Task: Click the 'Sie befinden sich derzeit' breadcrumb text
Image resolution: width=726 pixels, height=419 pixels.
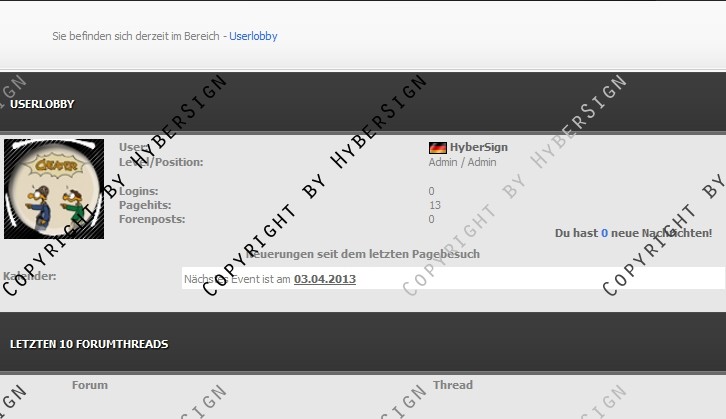Action: coord(138,36)
